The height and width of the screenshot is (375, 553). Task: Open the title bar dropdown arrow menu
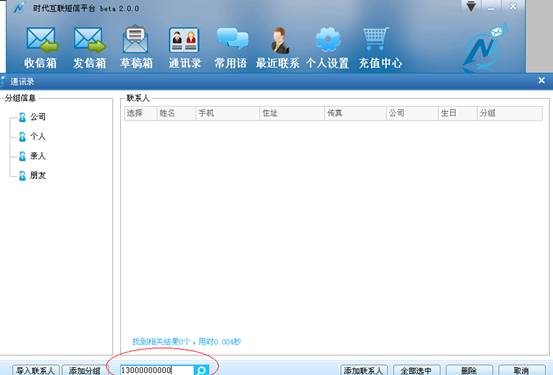coord(471,6)
